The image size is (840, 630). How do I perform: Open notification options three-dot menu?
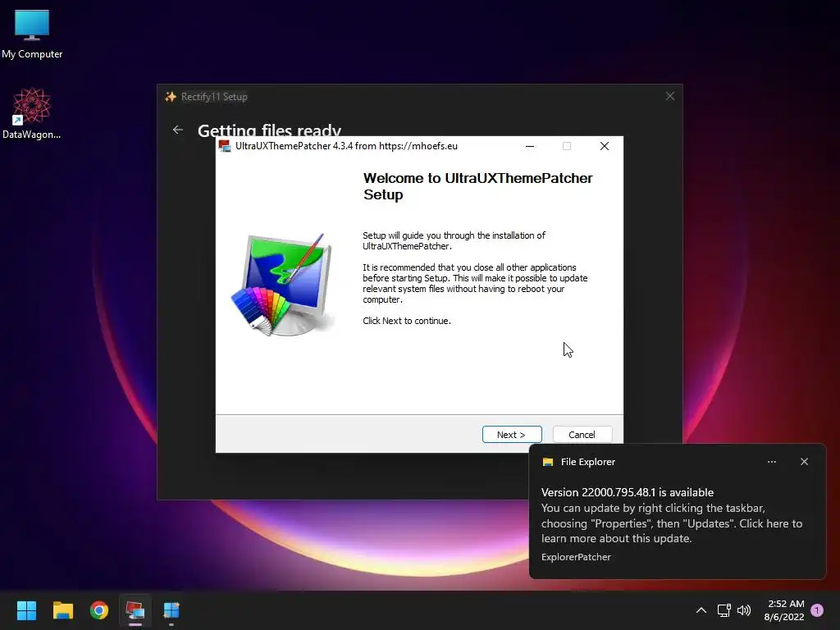771,461
